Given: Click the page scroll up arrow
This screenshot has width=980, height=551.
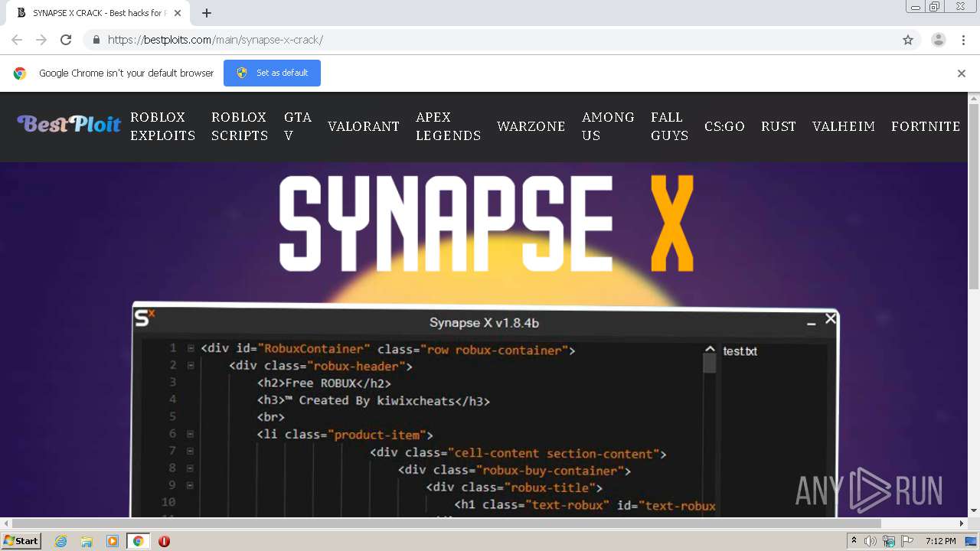Looking at the screenshot, I should (974, 99).
